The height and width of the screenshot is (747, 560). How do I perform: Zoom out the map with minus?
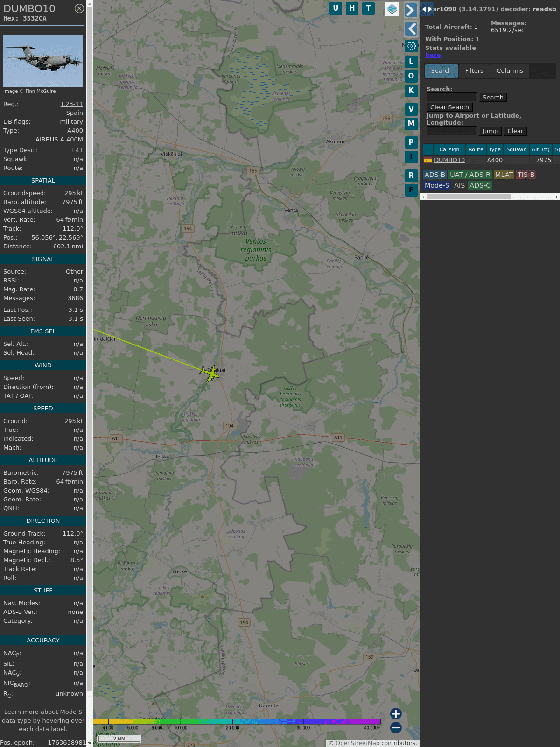pyautogui.click(x=396, y=728)
